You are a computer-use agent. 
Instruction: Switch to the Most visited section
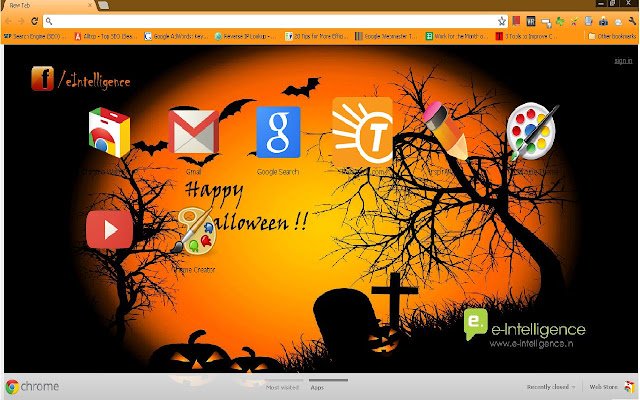click(282, 387)
